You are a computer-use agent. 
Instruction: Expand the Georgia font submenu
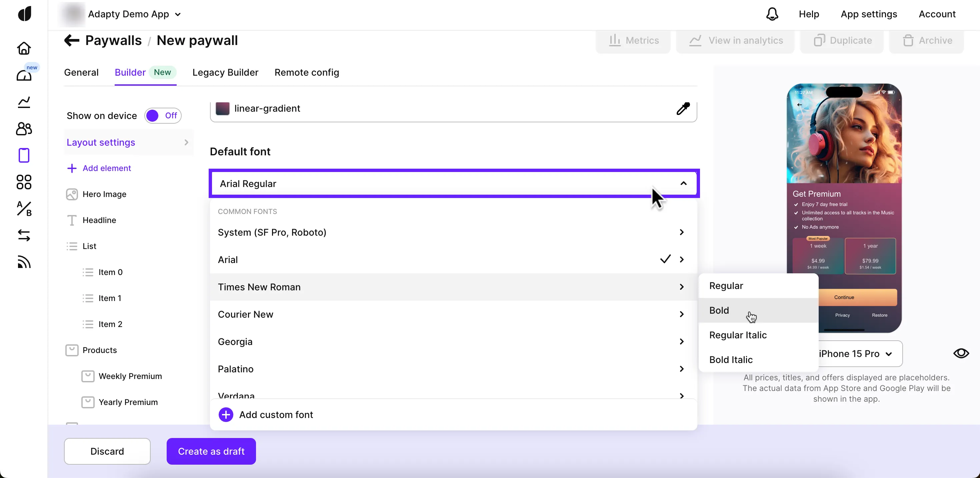(x=681, y=342)
